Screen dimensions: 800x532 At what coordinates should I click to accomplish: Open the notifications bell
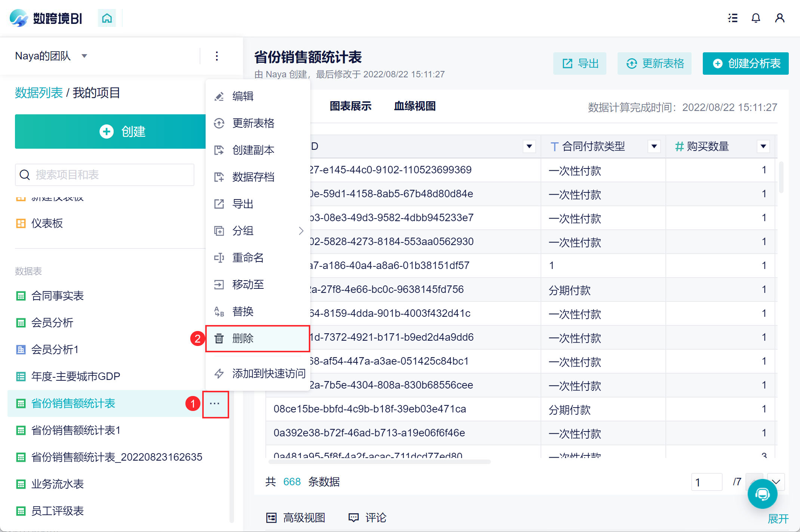[x=756, y=18]
